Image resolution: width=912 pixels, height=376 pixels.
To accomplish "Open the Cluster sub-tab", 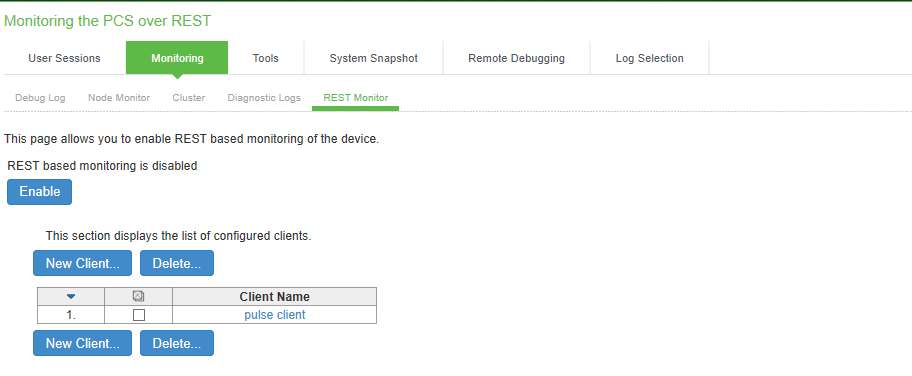I will coord(188,98).
